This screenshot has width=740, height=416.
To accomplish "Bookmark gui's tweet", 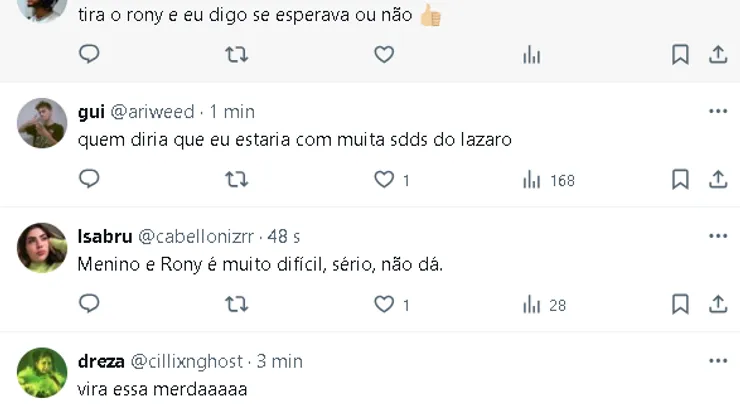I will click(680, 180).
